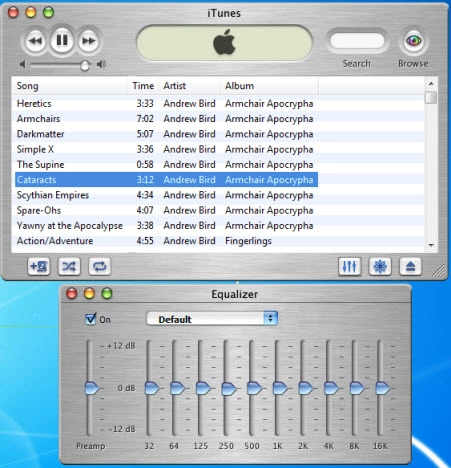Viewport: 451px width, 468px height.
Task: Uncheck the equalizer On checkbox
Action: click(x=91, y=319)
